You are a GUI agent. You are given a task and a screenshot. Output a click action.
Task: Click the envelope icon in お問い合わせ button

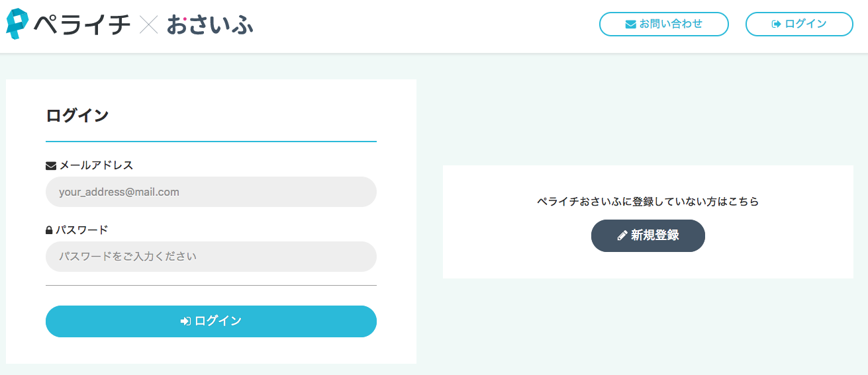tap(630, 24)
